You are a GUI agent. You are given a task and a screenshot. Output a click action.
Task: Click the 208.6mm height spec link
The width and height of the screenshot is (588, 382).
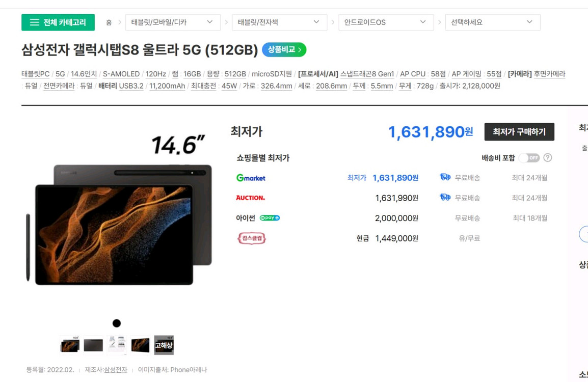coord(332,86)
